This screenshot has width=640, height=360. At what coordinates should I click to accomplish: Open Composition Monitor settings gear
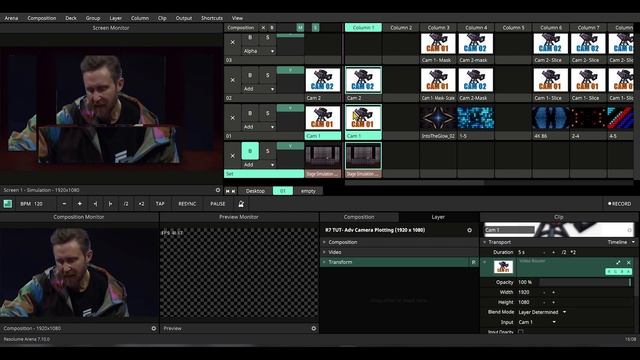(x=154, y=328)
